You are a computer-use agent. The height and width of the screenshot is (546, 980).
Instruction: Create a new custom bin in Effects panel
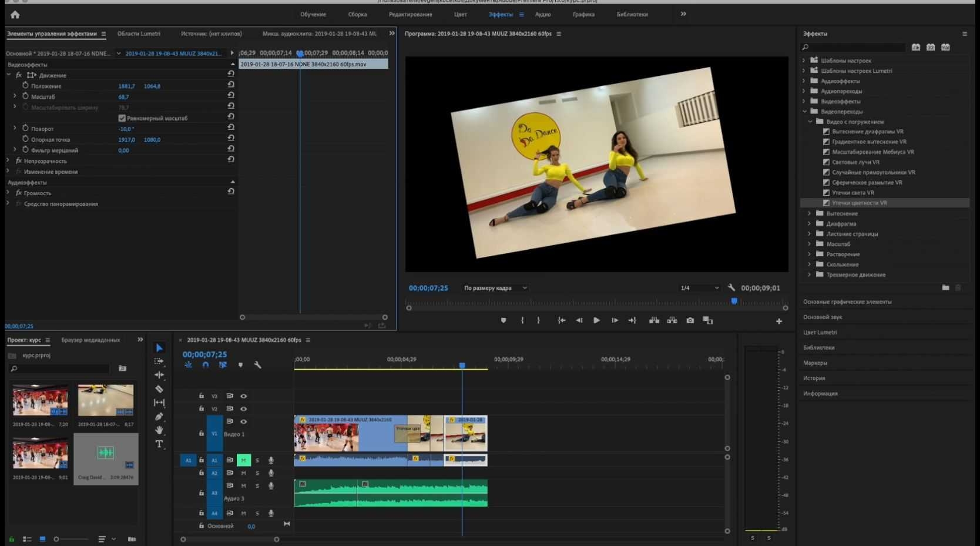(x=945, y=287)
